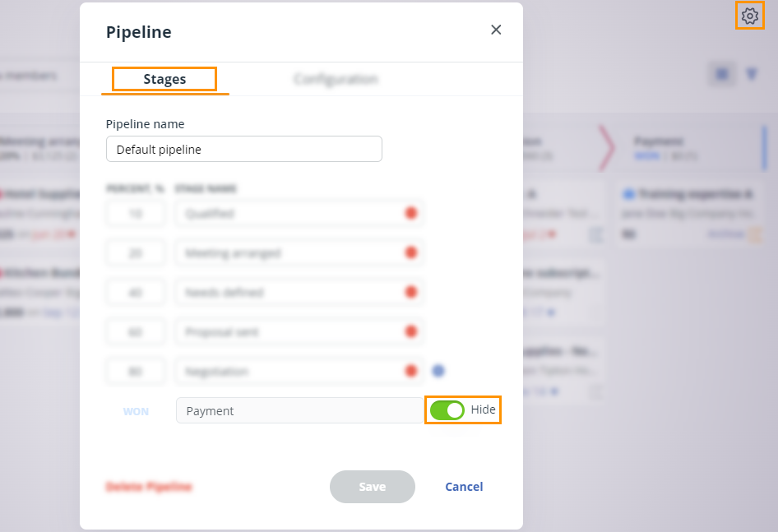Click the Payment stage name field
This screenshot has height=532, width=778.
click(296, 409)
